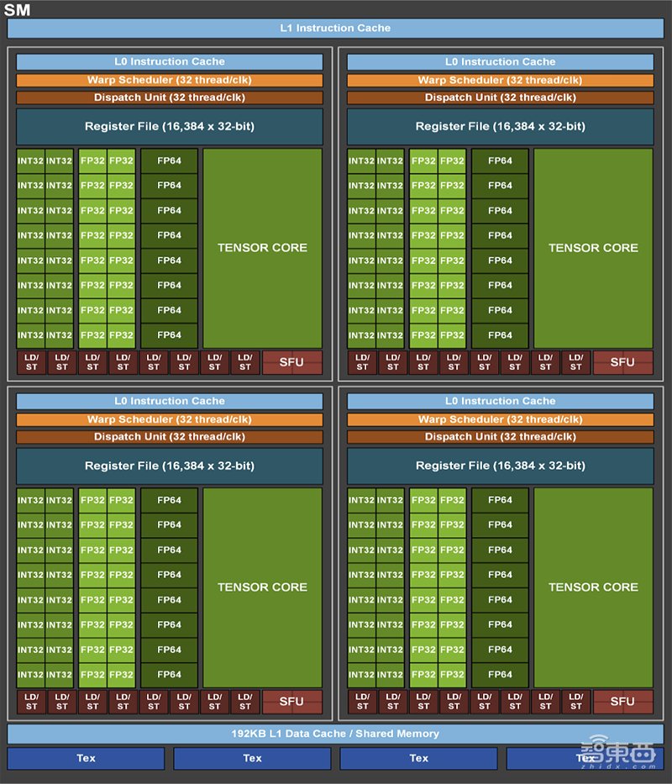Click the top-left L0 Instruction Cache bar
Image resolution: width=672 pixels, height=784 pixels.
coord(170,61)
